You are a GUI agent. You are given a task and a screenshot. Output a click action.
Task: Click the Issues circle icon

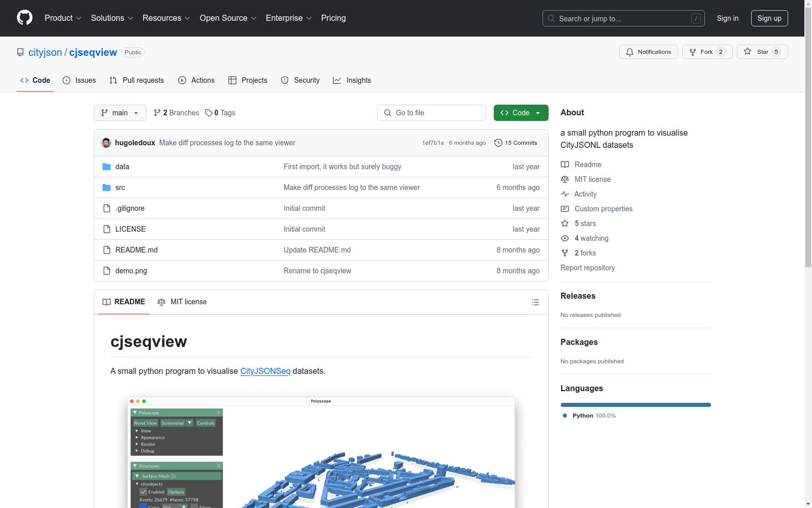pyautogui.click(x=66, y=80)
